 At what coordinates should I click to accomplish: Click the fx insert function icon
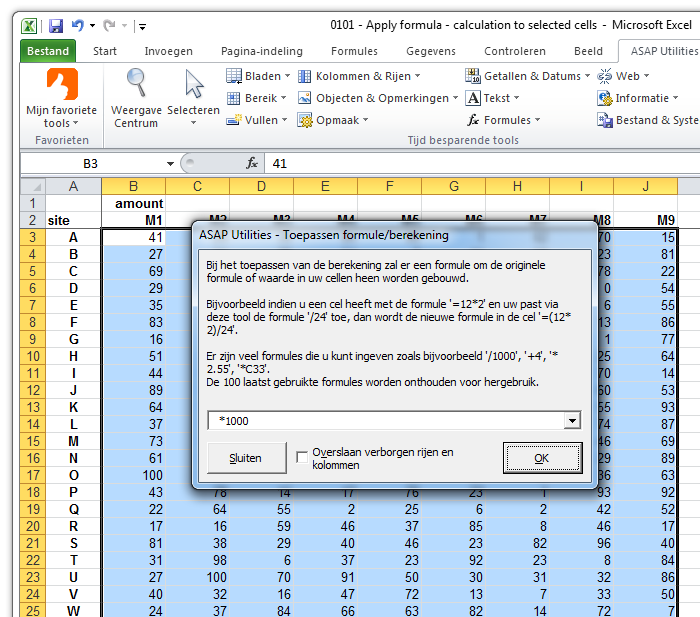point(252,163)
